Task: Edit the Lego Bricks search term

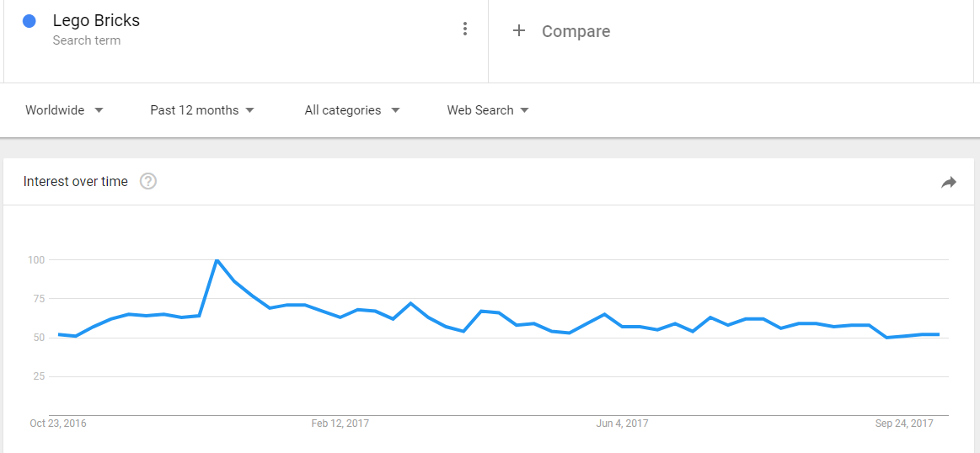Action: coord(96,20)
